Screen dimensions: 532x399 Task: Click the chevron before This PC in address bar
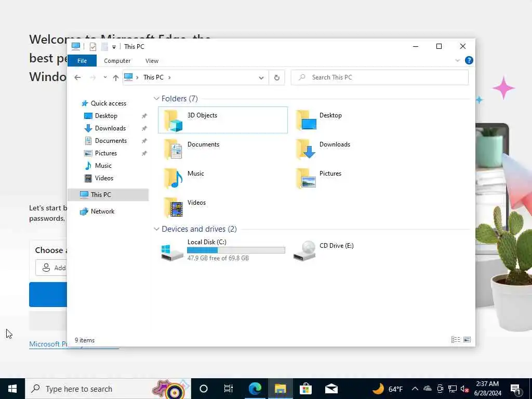[137, 77]
